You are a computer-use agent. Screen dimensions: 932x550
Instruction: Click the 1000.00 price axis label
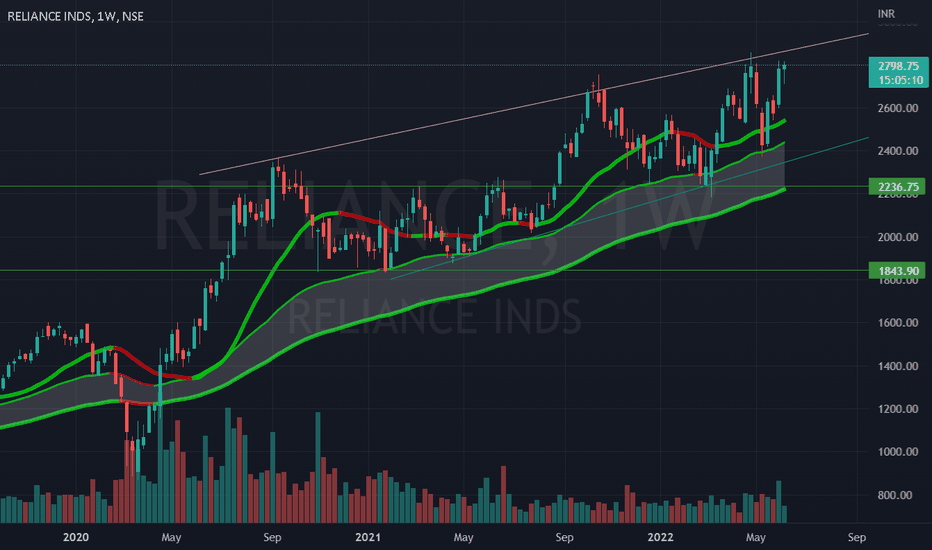click(x=898, y=452)
